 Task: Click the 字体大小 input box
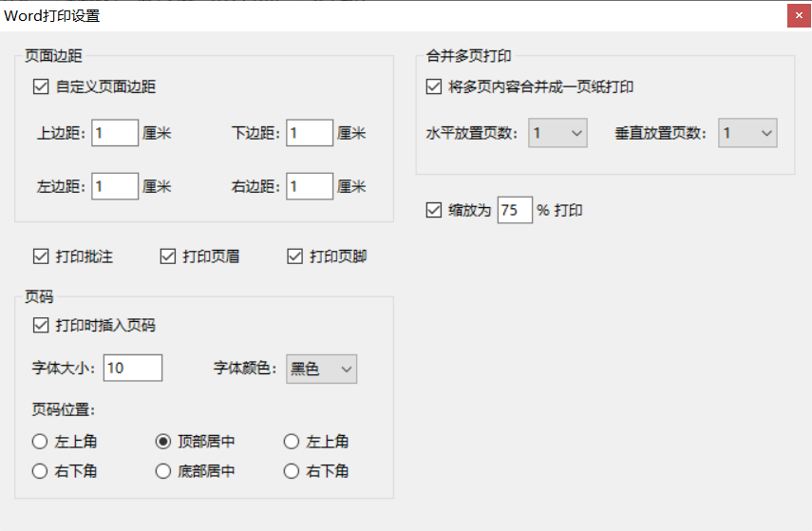133,368
